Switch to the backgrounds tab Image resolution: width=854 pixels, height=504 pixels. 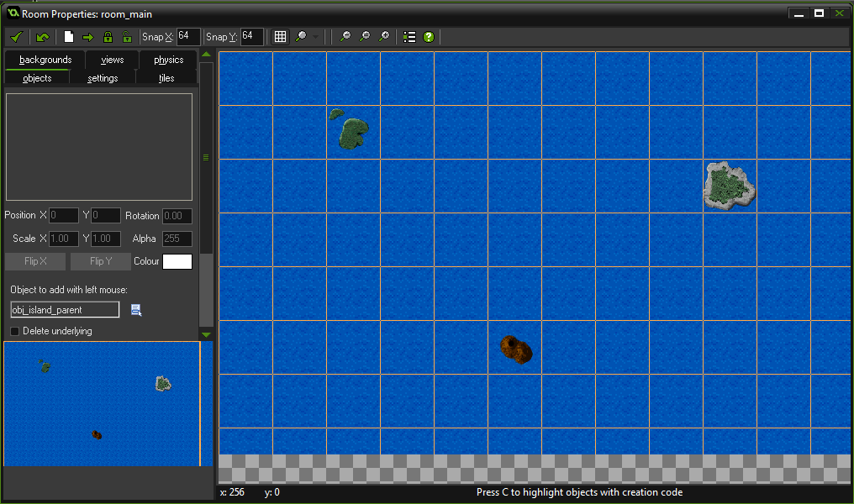pyautogui.click(x=45, y=60)
